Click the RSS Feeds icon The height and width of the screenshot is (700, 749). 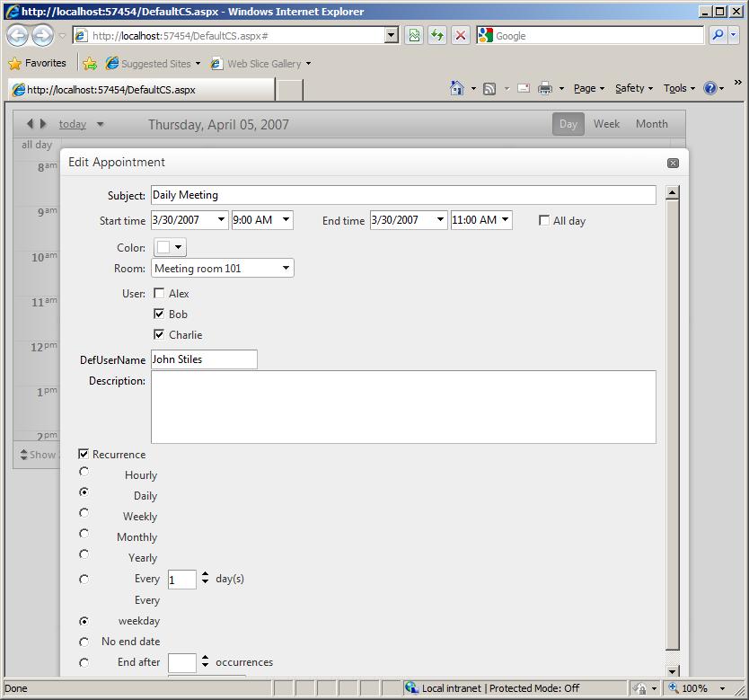click(x=489, y=88)
